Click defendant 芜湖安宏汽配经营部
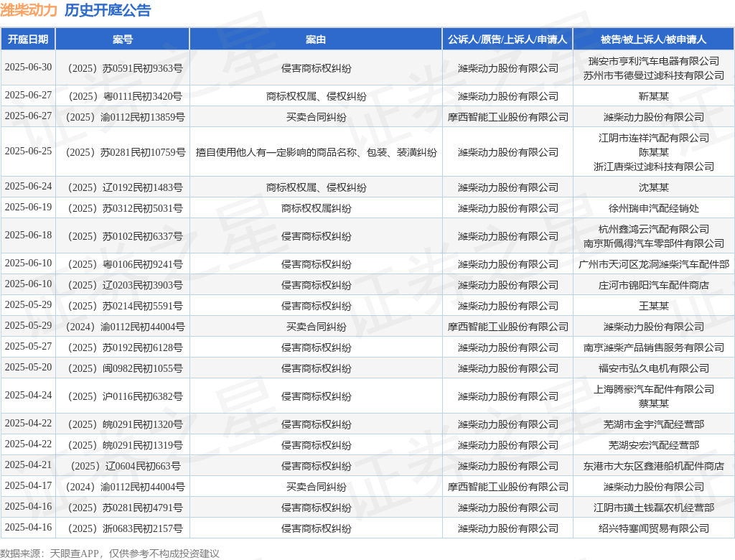Viewport: 735px width, 560px height. (653, 446)
